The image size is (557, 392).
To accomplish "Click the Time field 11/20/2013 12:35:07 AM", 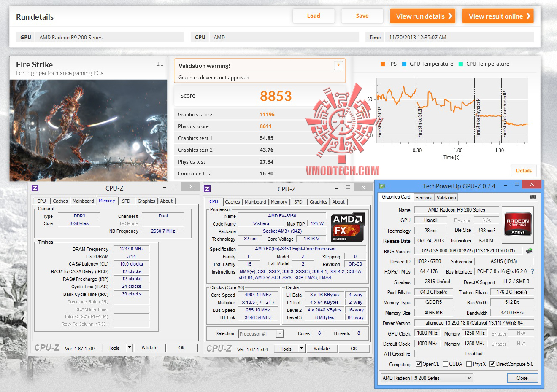I will pos(460,37).
